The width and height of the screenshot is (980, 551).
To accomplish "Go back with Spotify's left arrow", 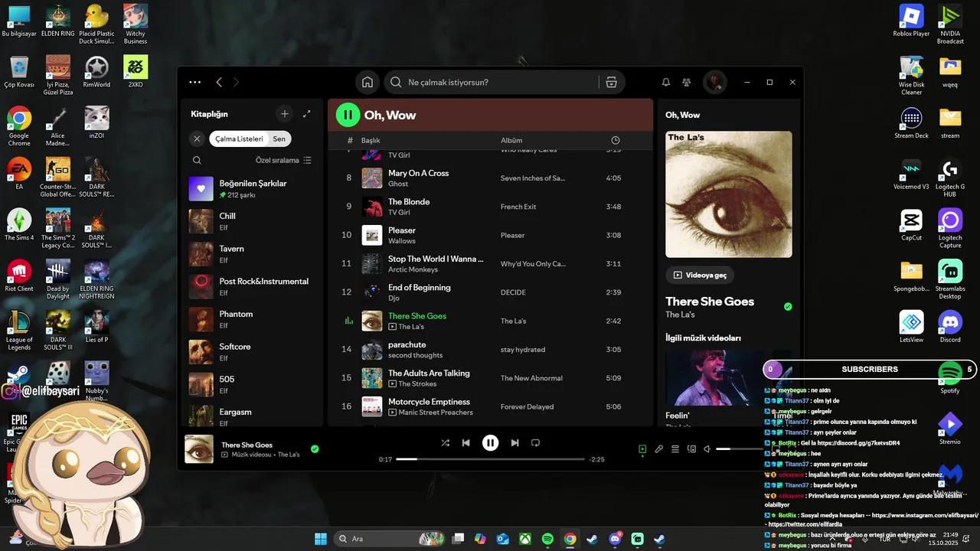I will (x=219, y=82).
